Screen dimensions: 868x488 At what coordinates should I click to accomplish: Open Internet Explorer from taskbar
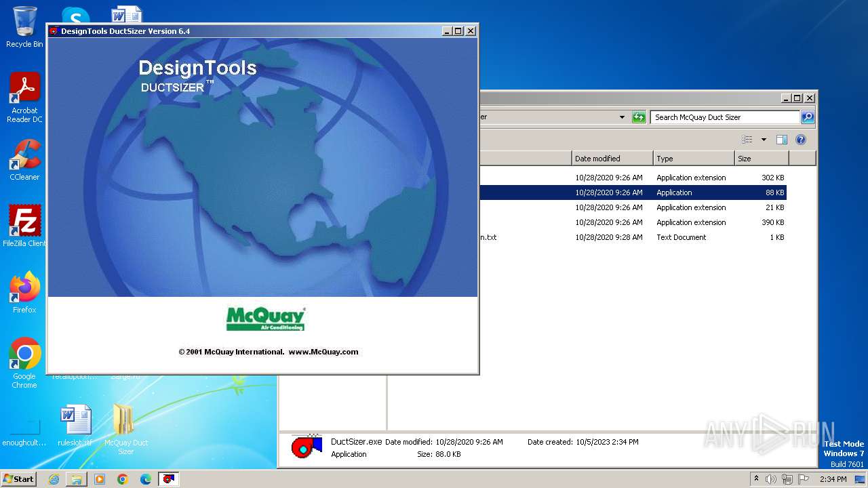coord(54,479)
